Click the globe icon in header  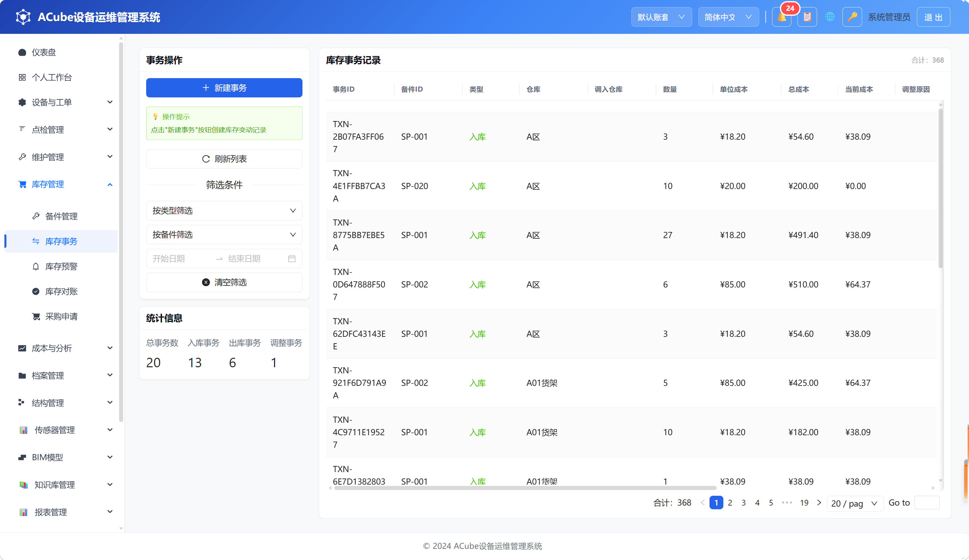point(830,17)
